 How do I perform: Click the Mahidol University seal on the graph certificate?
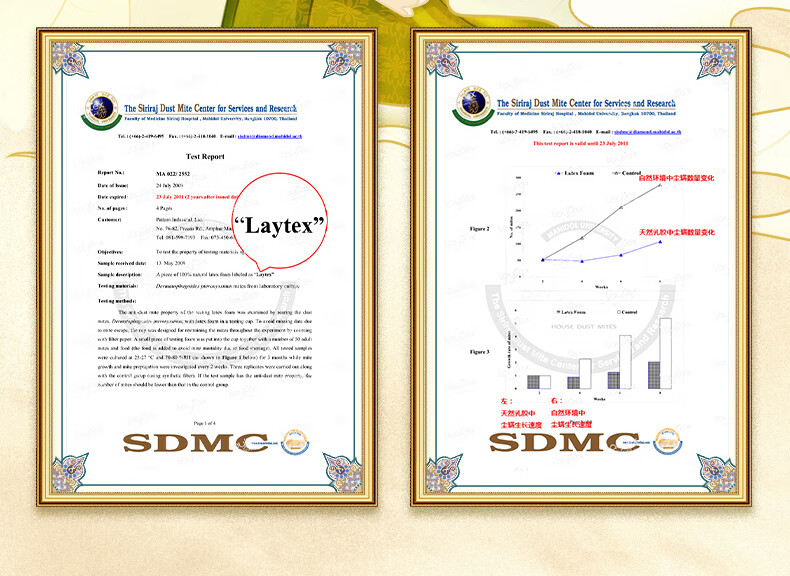(473, 105)
